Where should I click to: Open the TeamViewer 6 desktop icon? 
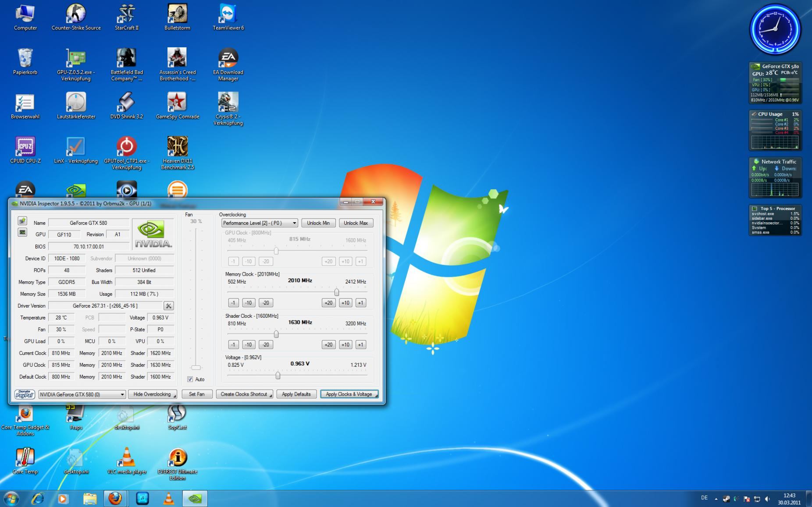click(x=228, y=17)
